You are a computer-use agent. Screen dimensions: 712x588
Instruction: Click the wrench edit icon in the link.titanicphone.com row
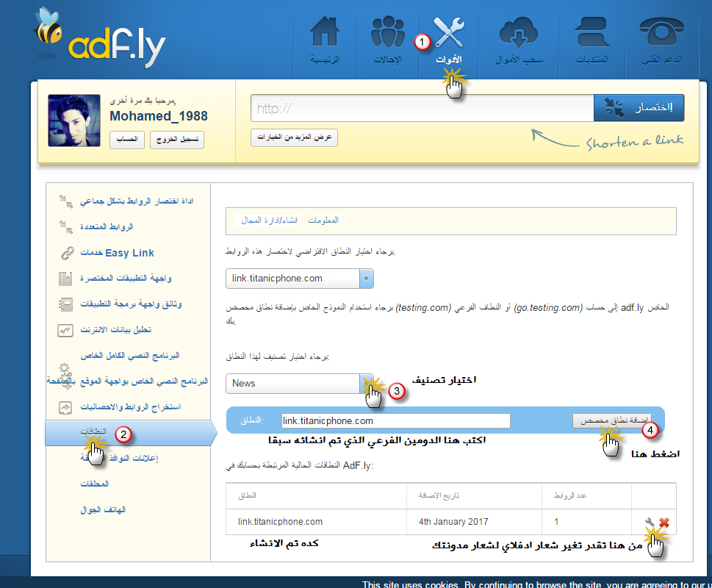[x=650, y=522]
